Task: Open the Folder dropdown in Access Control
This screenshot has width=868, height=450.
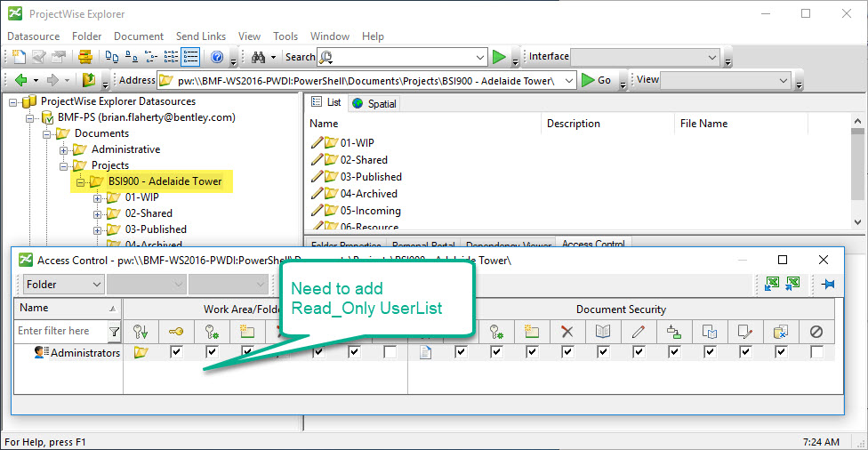Action: click(63, 285)
